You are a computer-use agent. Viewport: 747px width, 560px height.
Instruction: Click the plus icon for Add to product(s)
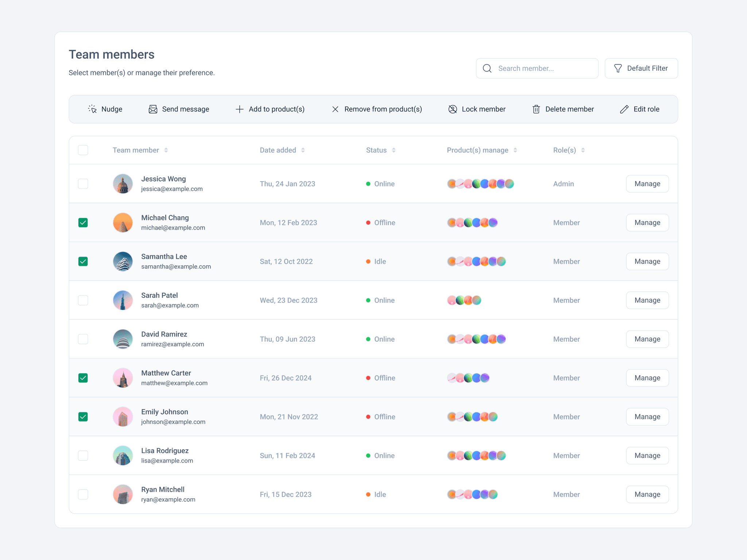(x=239, y=109)
